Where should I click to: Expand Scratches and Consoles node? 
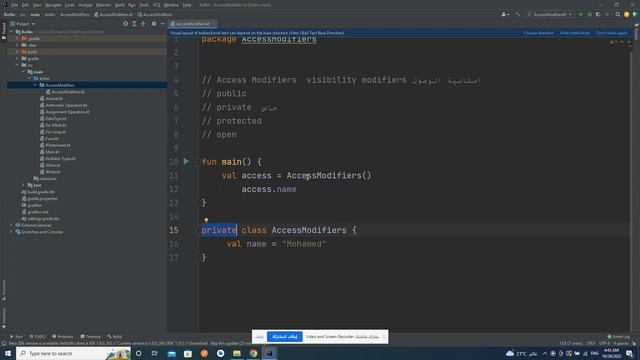click(x=11, y=232)
